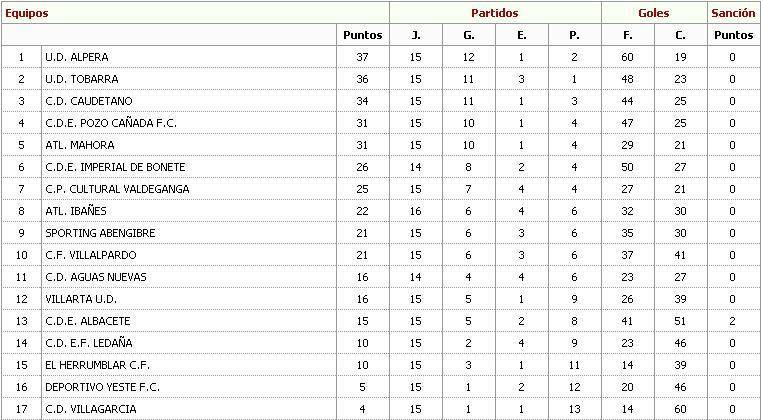Select the F. goals column subheader
Screen dimensions: 761x420
click(628, 35)
